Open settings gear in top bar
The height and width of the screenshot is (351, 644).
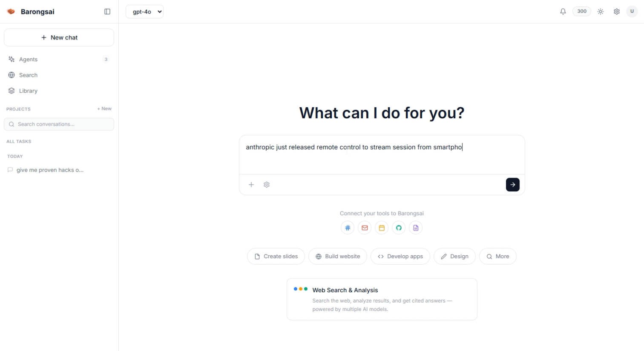pyautogui.click(x=617, y=11)
